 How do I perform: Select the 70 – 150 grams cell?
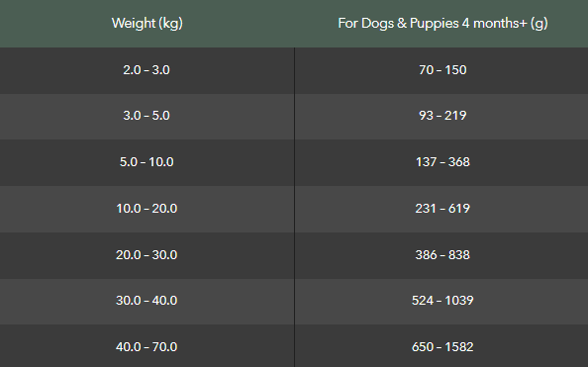(442, 70)
